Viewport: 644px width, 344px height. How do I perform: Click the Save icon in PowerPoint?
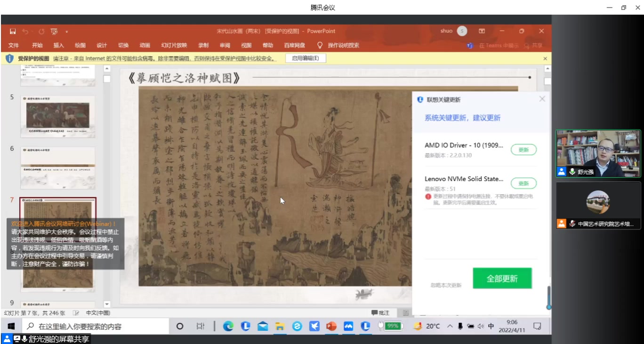coord(13,32)
